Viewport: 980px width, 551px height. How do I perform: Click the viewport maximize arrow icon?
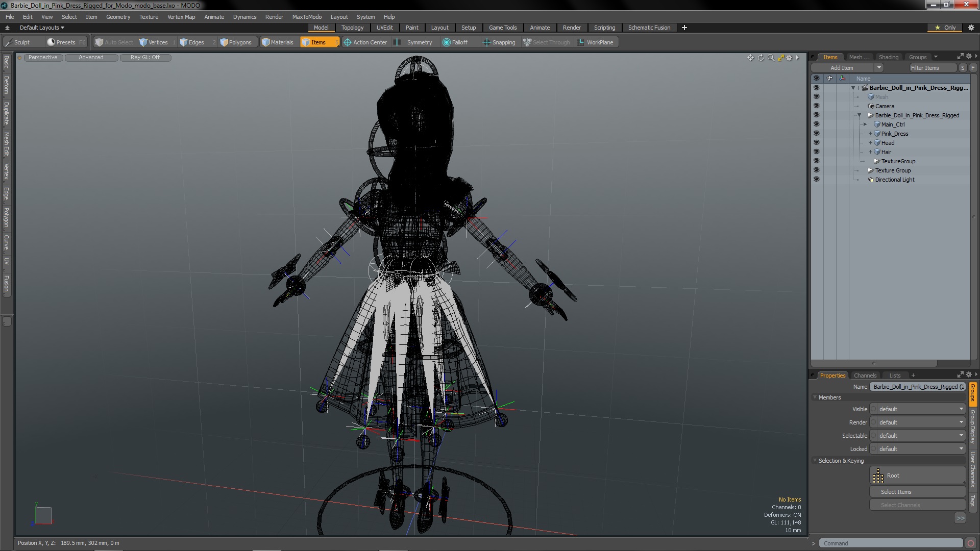(x=780, y=58)
